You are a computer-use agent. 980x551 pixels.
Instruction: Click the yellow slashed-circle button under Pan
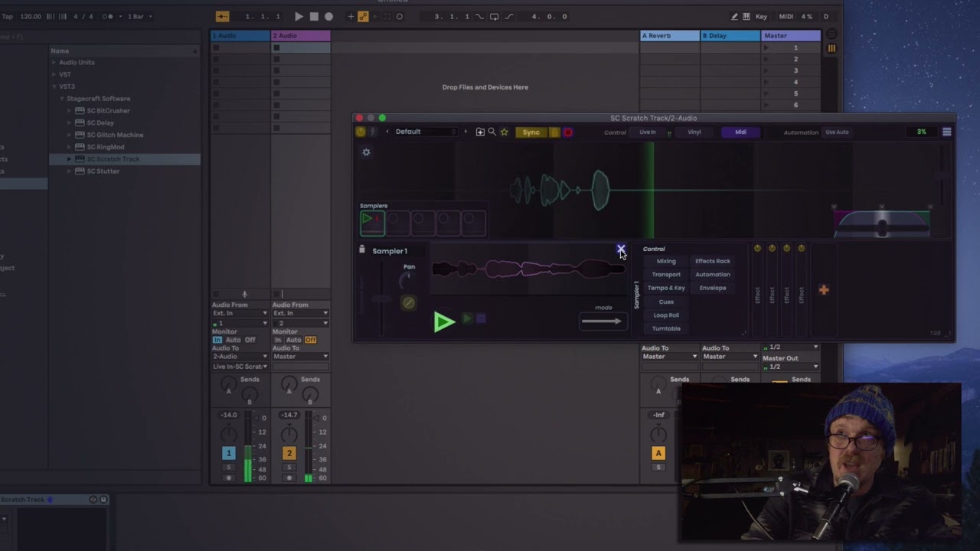pos(409,302)
